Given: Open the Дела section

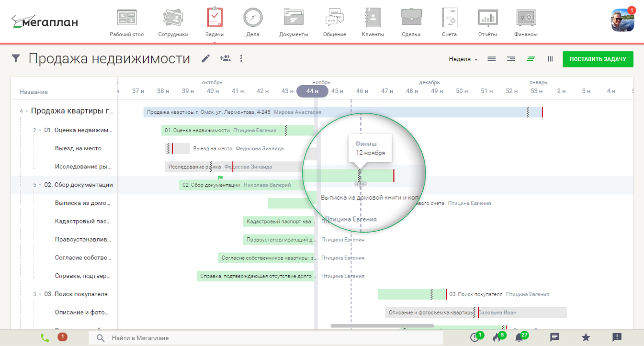Looking at the screenshot, I should coord(253,23).
